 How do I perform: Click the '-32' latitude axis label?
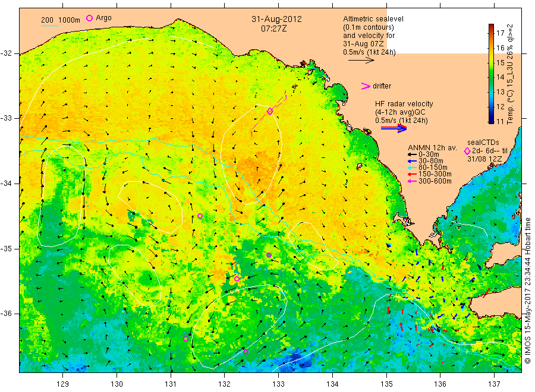click(6, 53)
